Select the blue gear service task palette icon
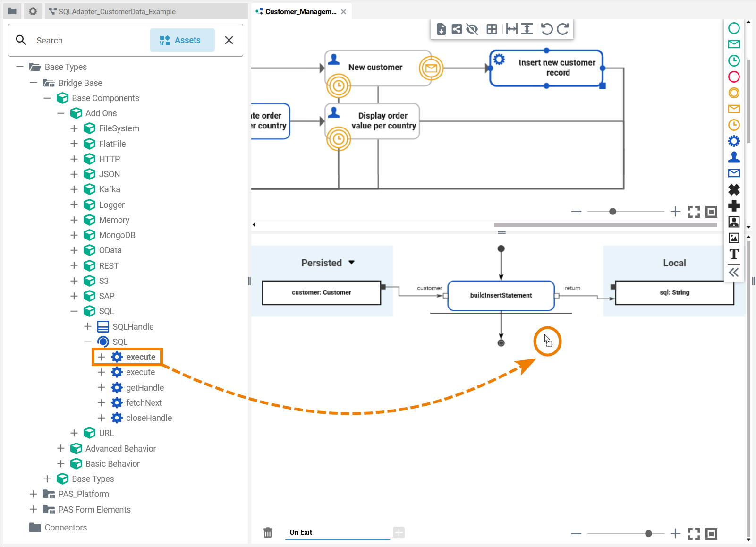 click(734, 141)
